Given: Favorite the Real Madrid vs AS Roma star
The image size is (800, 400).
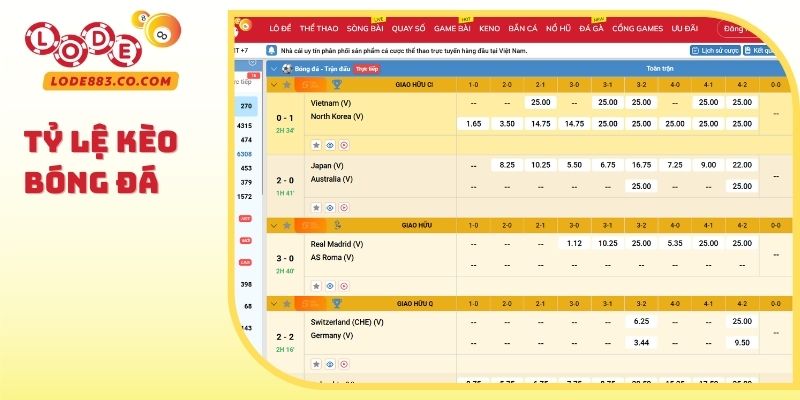Looking at the screenshot, I should [316, 286].
